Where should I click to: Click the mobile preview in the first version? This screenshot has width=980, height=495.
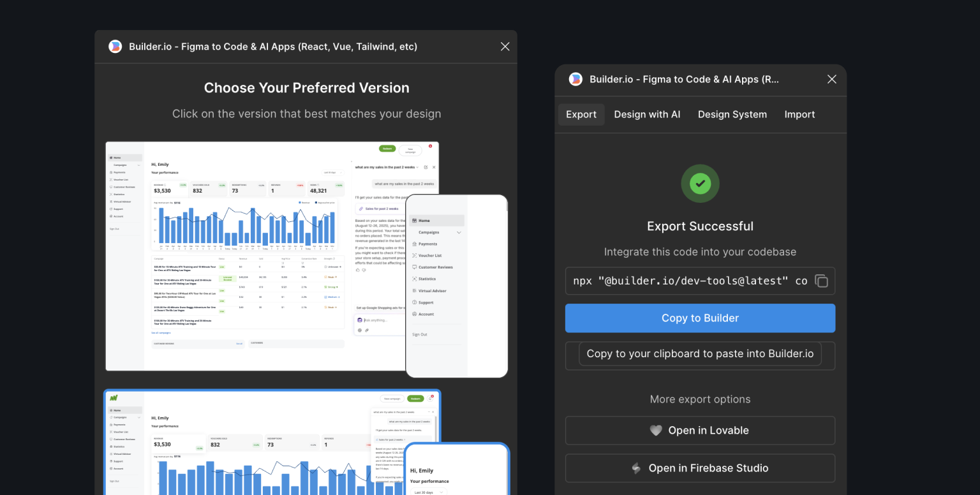457,286
